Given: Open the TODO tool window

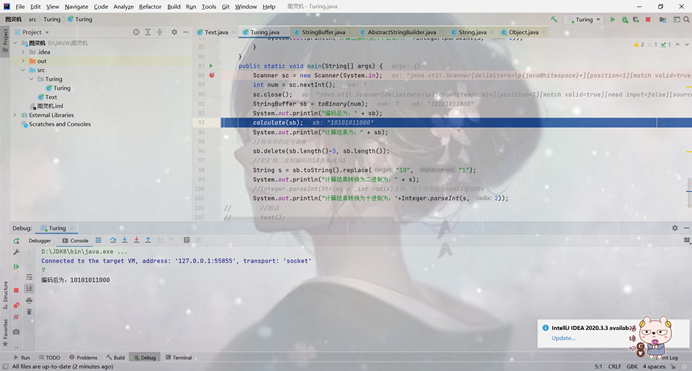Looking at the screenshot, I should (x=50, y=358).
